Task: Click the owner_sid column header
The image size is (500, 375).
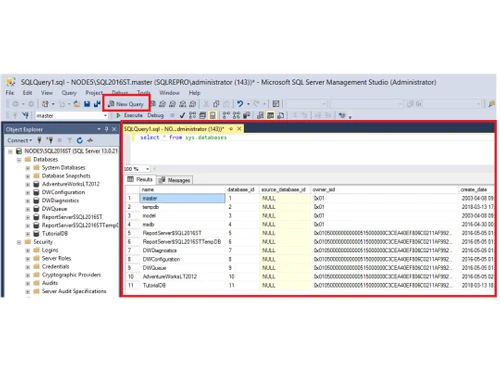Action: tap(385, 190)
